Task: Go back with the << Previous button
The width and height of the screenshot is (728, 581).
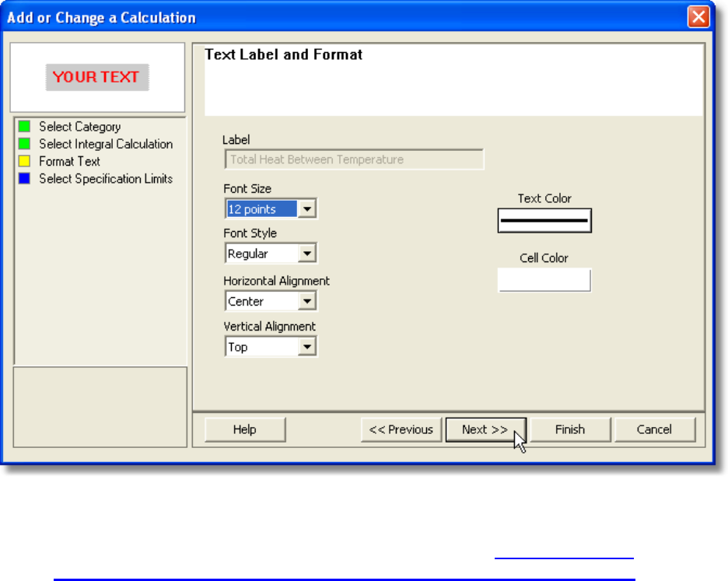Action: coord(401,429)
